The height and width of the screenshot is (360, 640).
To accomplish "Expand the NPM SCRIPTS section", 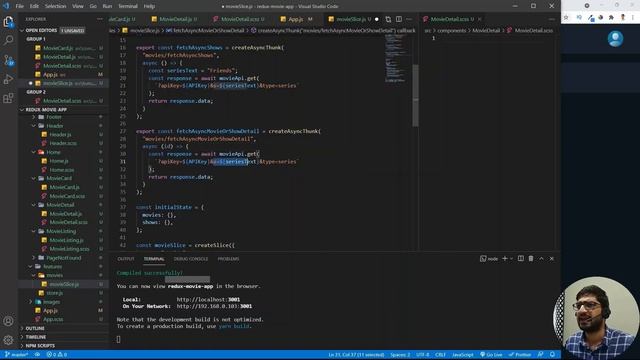I will coord(40,346).
